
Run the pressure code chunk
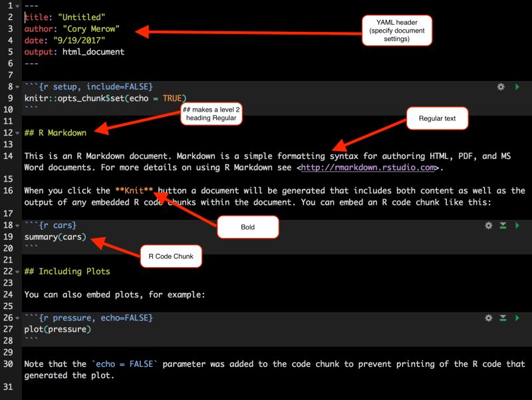click(x=516, y=318)
